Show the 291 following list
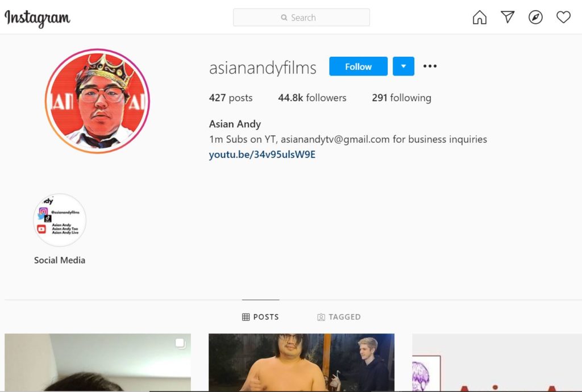This screenshot has width=582, height=392. 402,98
